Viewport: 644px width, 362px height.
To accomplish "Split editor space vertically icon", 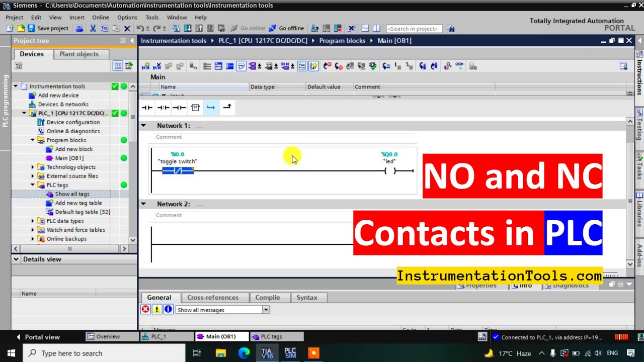I will pyautogui.click(x=376, y=28).
